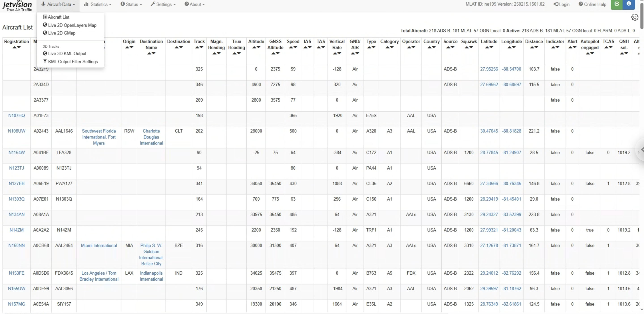Viewport: 644px width, 314px height.
Task: Open registration N108UW link
Action: tap(17, 131)
